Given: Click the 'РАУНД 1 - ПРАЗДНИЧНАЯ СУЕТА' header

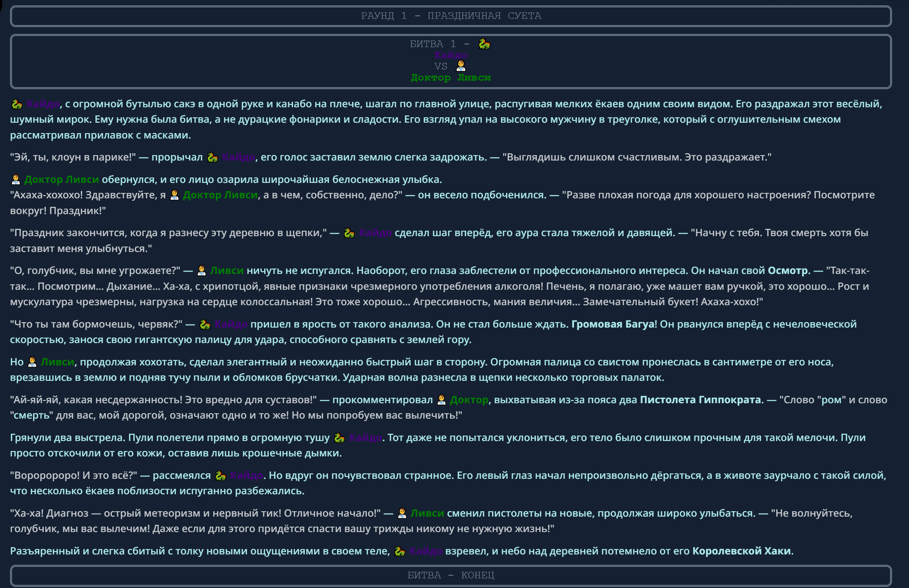Looking at the screenshot, I should click(x=451, y=16).
